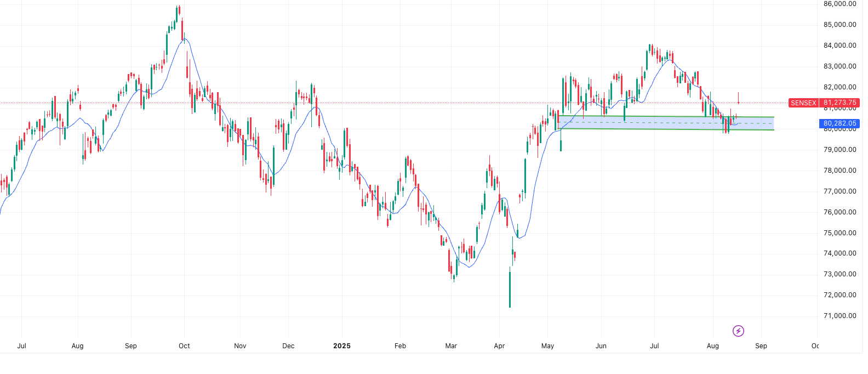Click the 77,000.00 price axis label

(840, 191)
